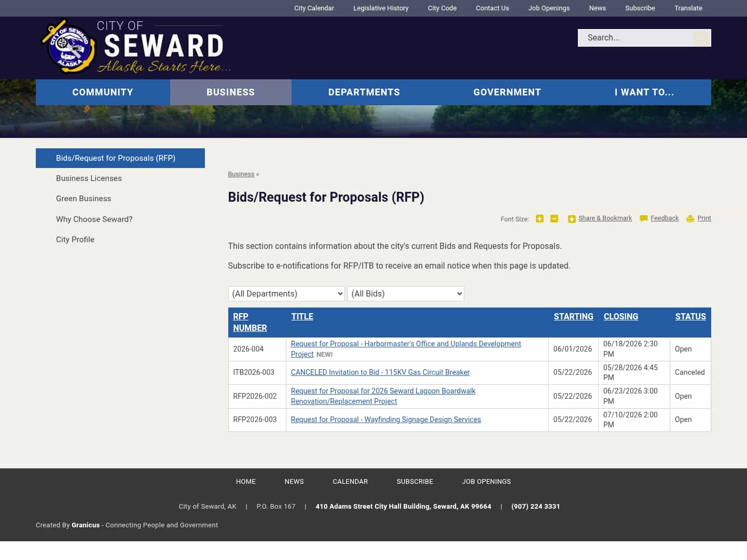Open the All Departments dropdown
Image resolution: width=747 pixels, height=560 pixels.
point(286,293)
